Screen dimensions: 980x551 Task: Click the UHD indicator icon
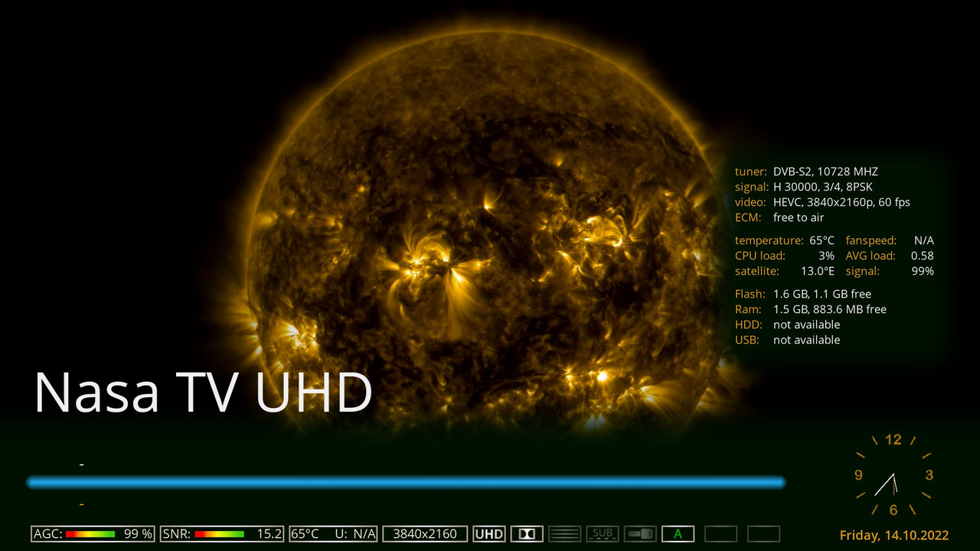(489, 534)
